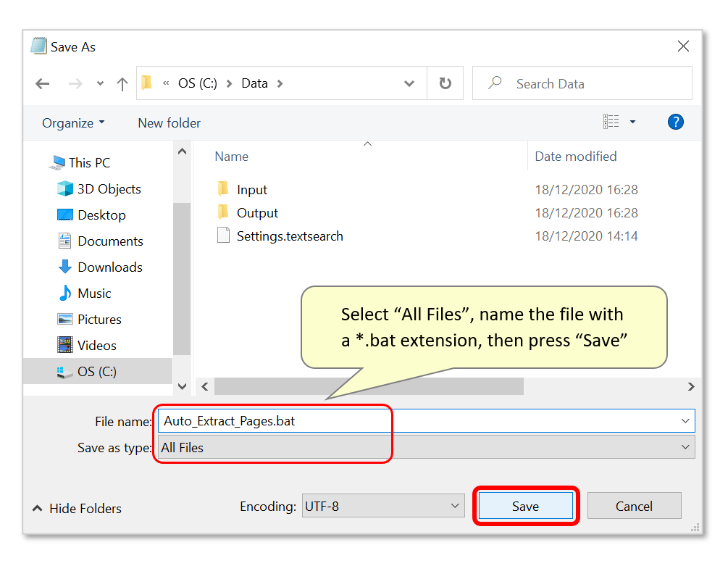Click the horizontal scrollbar thumb
Image resolution: width=728 pixels, height=566 pixels.
point(369,386)
